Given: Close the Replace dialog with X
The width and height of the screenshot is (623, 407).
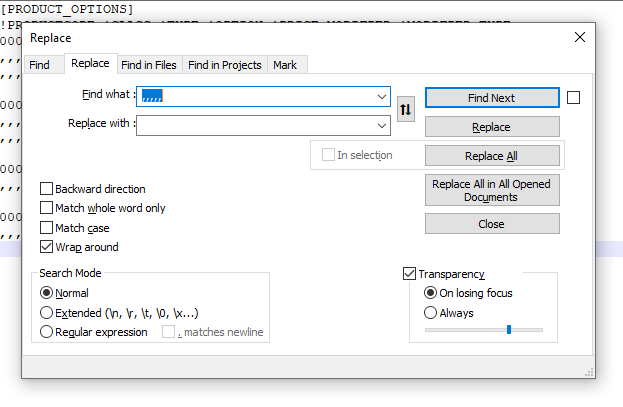Looking at the screenshot, I should pyautogui.click(x=579, y=37).
